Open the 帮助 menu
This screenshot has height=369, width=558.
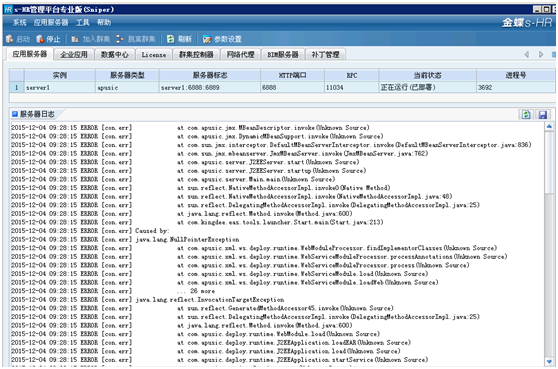(104, 22)
